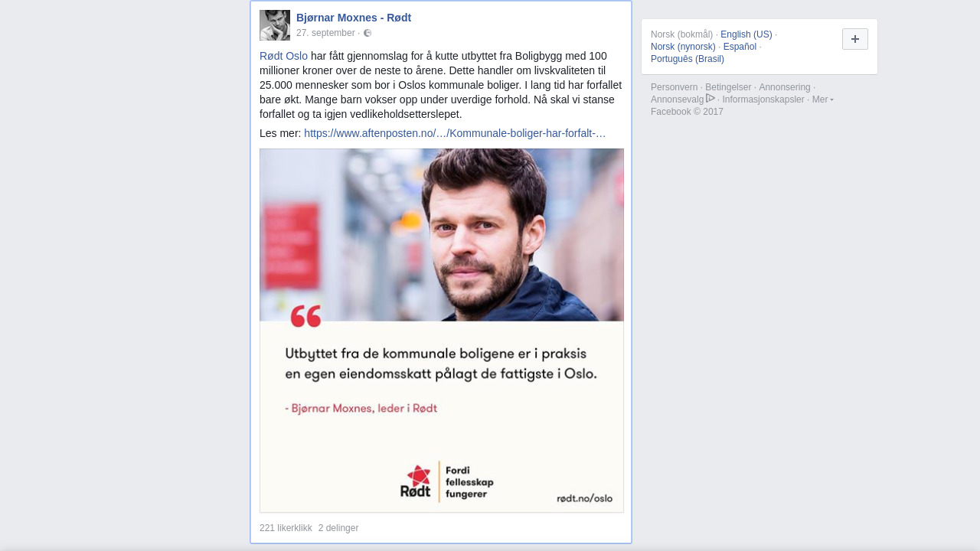The width and height of the screenshot is (980, 551).
Task: Select Español language option
Action: pos(740,47)
